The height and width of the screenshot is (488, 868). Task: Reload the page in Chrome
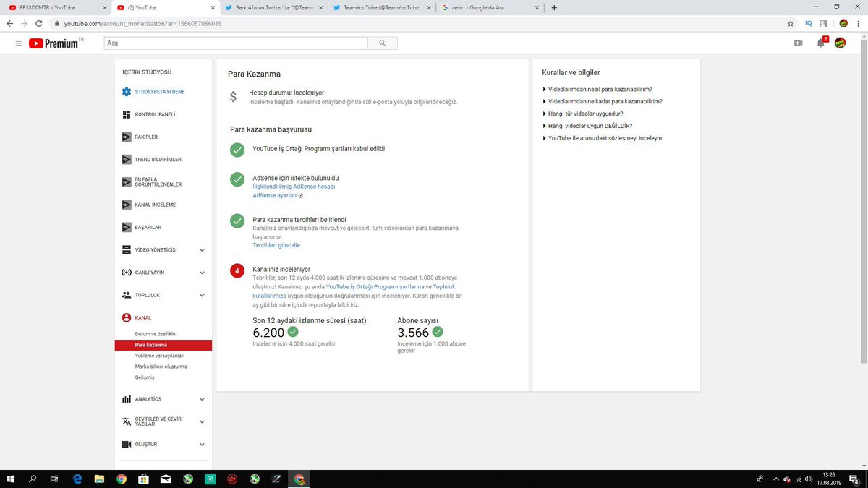click(x=40, y=23)
